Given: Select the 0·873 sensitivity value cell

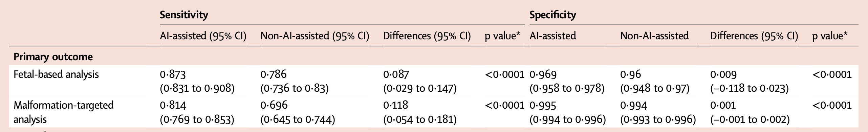Looking at the screenshot, I should pyautogui.click(x=173, y=74).
